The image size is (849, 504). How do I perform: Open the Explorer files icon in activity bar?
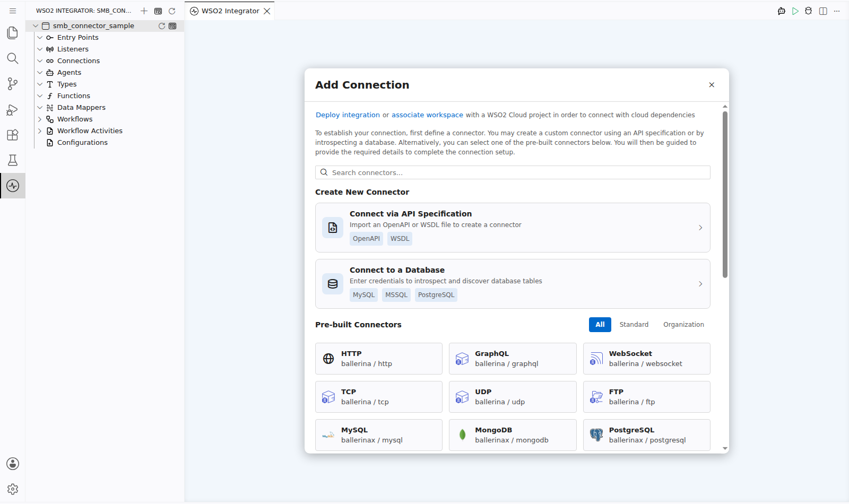pos(13,33)
